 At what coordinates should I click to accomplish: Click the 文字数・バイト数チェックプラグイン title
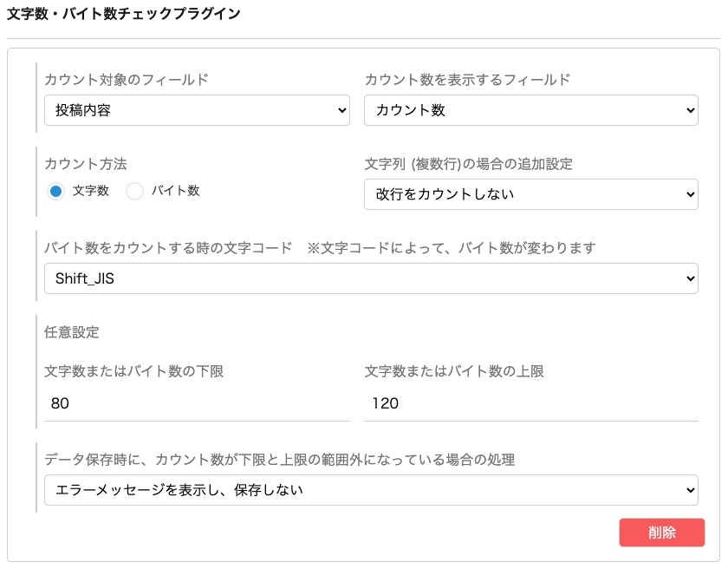(x=124, y=14)
